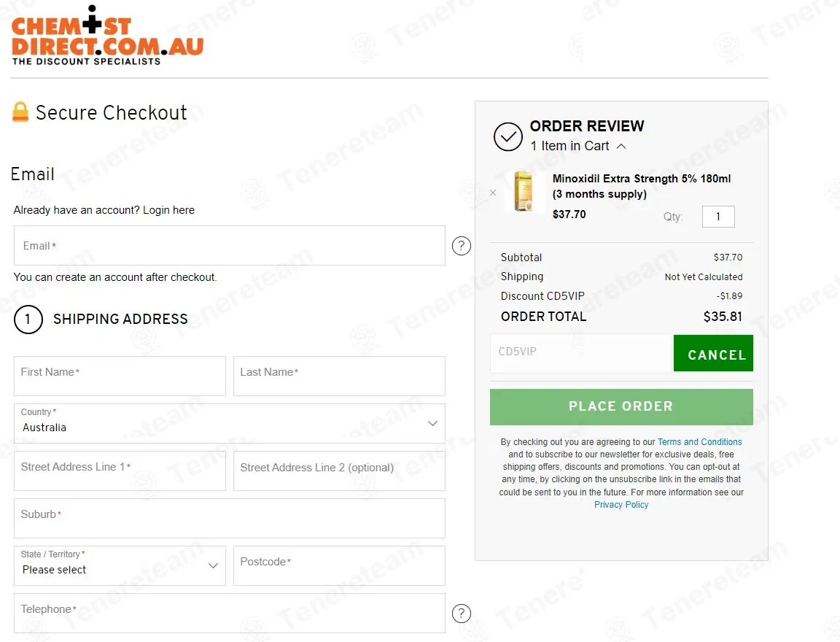Click the email help question mark icon
The height and width of the screenshot is (642, 840).
(462, 246)
